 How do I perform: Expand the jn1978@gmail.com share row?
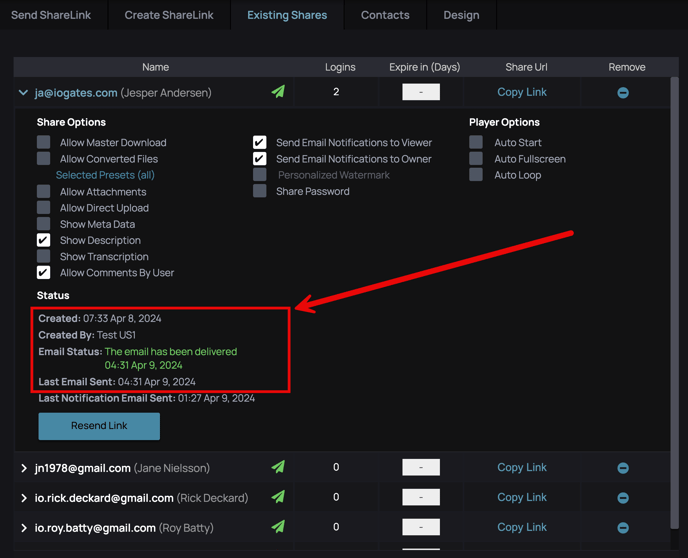[24, 468]
